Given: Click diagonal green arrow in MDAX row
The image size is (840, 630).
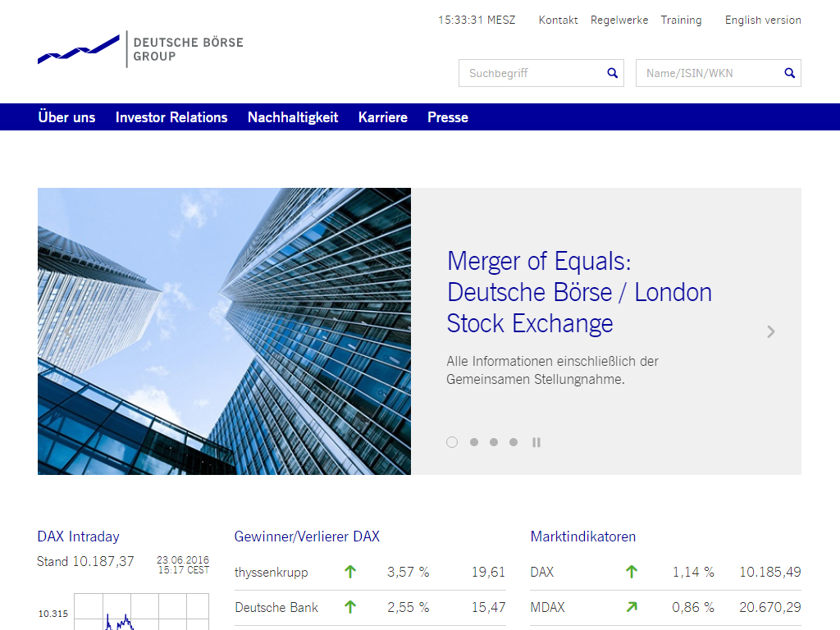Looking at the screenshot, I should click(632, 607).
